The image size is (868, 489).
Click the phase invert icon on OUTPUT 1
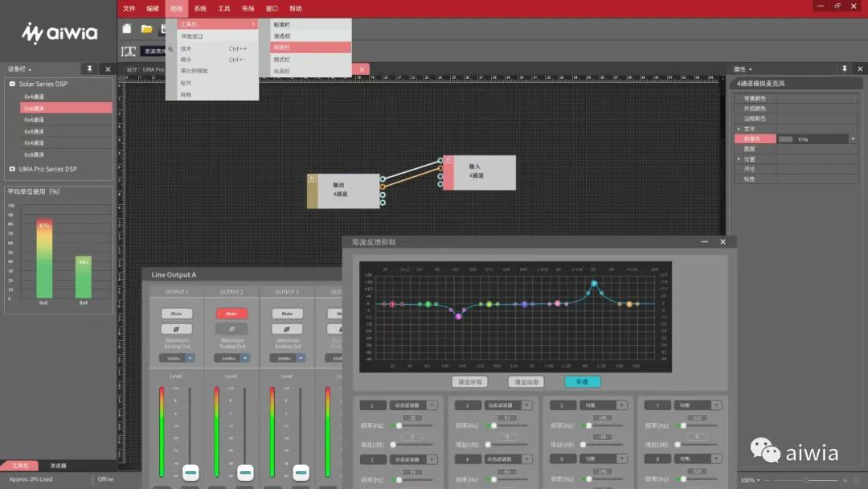pyautogui.click(x=176, y=329)
